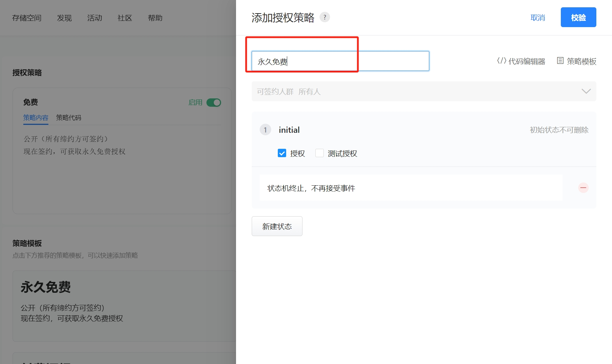This screenshot has height=364, width=612.
Task: Click the 策略模板 document icon
Action: point(560,61)
